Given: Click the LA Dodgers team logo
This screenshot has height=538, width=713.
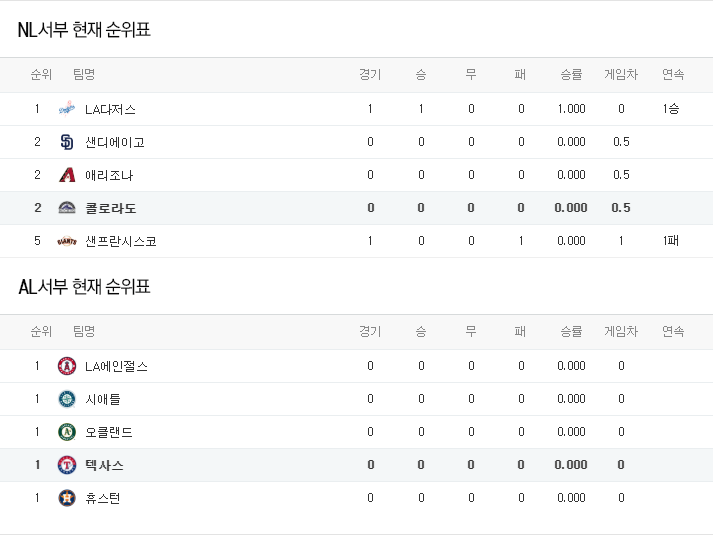Looking at the screenshot, I should click(67, 109).
